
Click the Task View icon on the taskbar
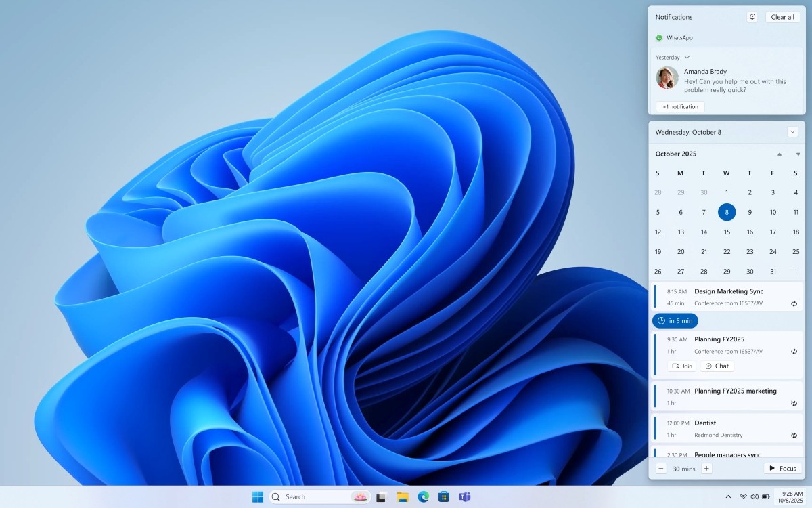tap(382, 496)
